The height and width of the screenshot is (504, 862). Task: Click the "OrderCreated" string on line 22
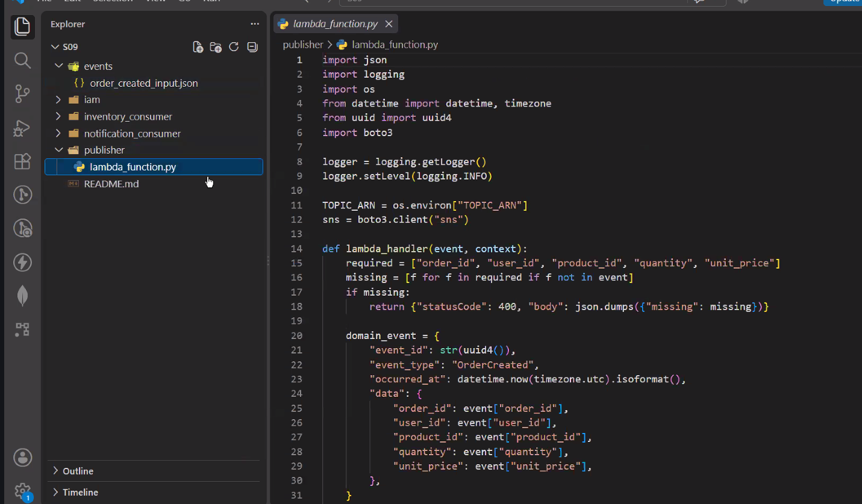[x=493, y=365]
